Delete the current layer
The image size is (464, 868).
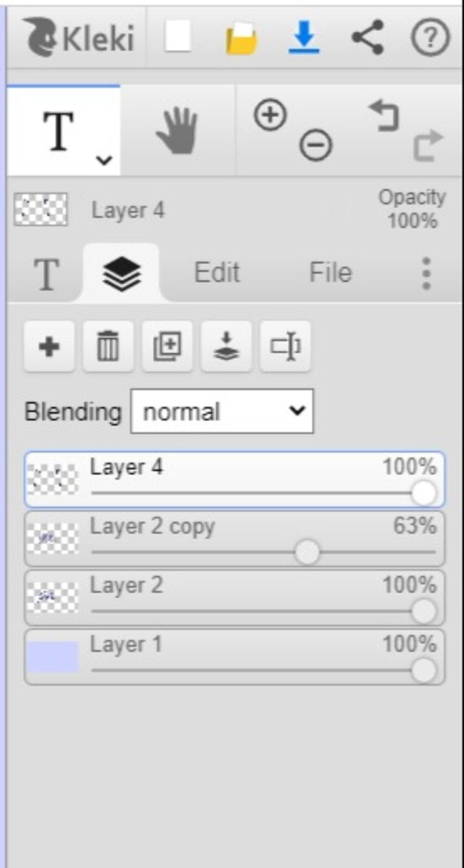click(108, 347)
